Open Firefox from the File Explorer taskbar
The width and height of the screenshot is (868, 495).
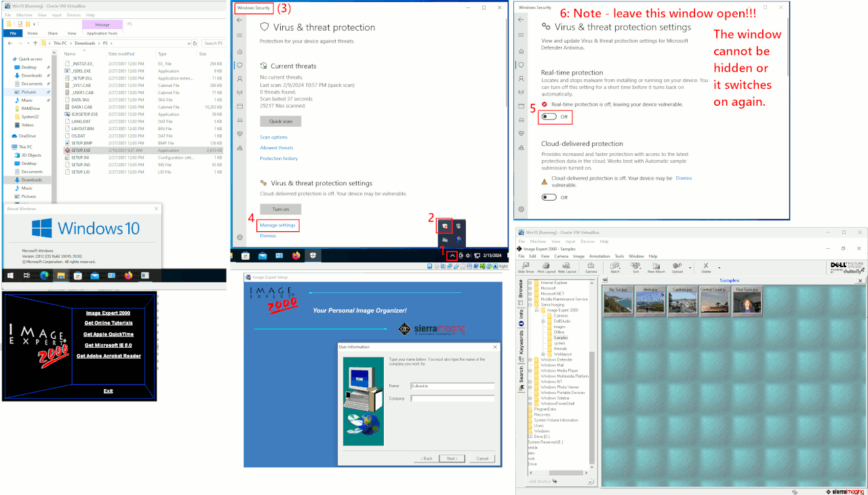point(128,275)
